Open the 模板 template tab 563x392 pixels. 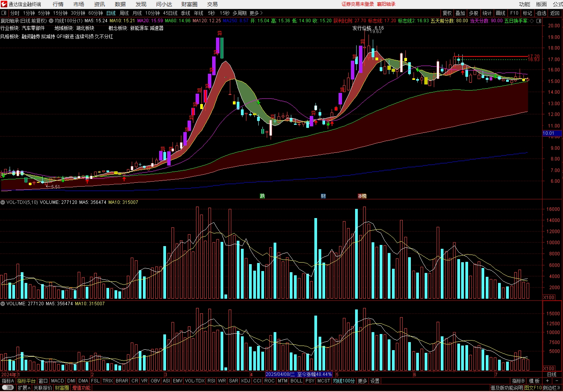coord(534,381)
